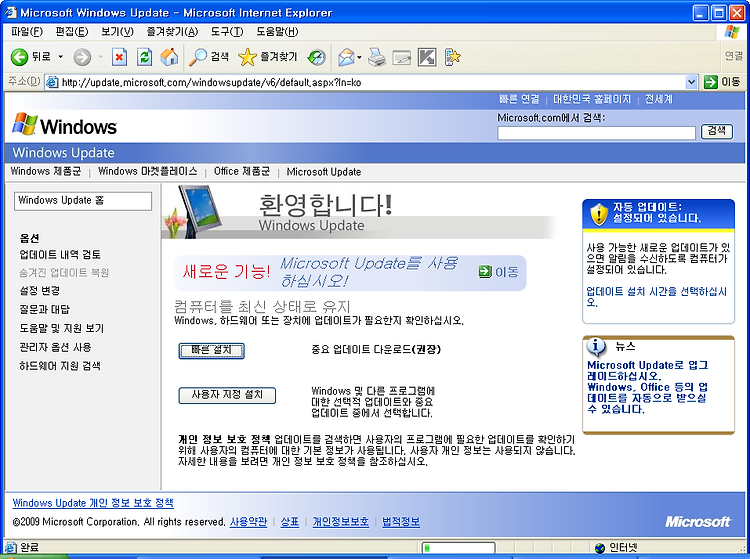Click the Refresh page icon
This screenshot has height=559, width=750.
pos(144,57)
